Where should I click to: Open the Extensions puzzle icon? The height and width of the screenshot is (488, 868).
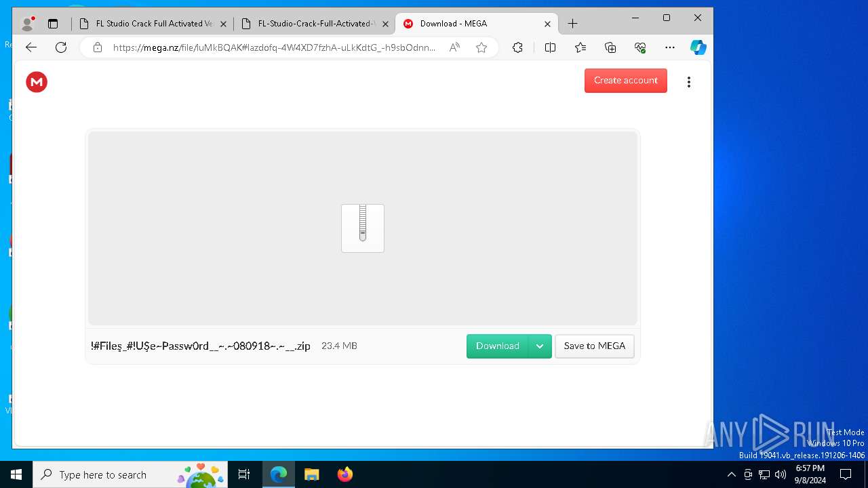(517, 47)
